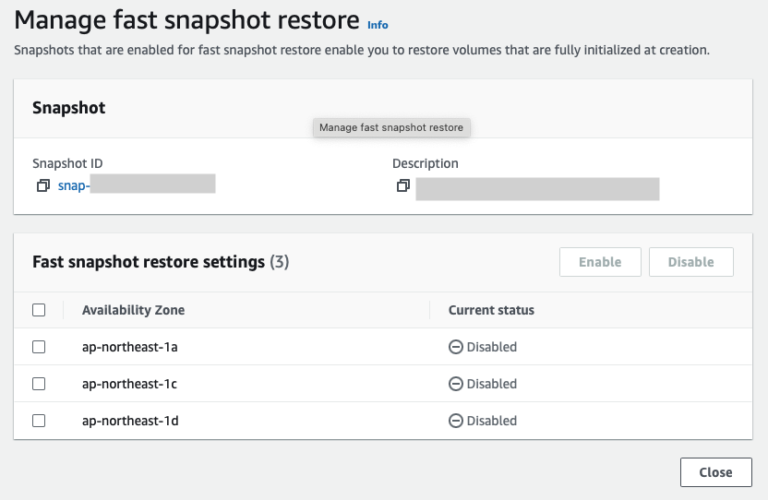Click the Enable button
Viewport: 768px width, 500px height.
[x=600, y=262]
